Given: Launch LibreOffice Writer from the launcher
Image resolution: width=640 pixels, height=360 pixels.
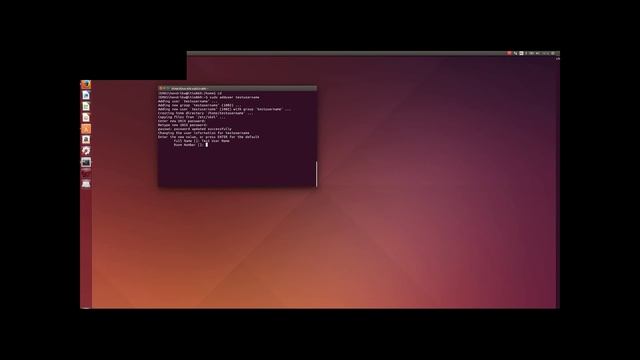Looking at the screenshot, I should click(x=86, y=96).
